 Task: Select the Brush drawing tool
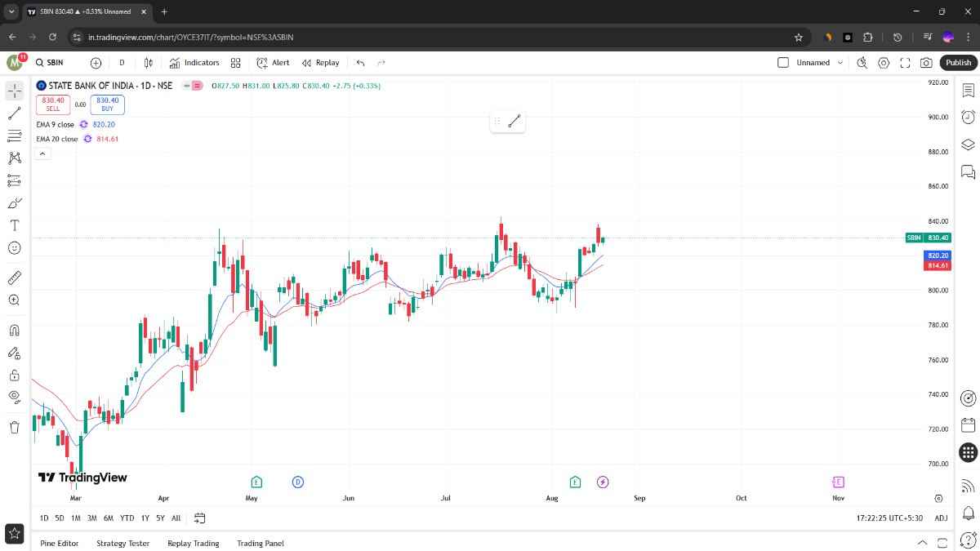coord(14,203)
